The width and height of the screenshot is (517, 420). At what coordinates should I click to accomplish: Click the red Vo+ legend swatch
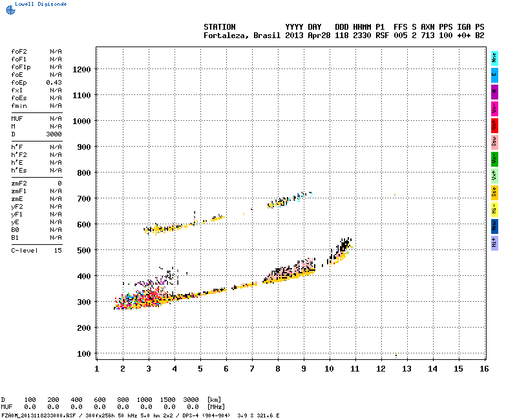494,125
